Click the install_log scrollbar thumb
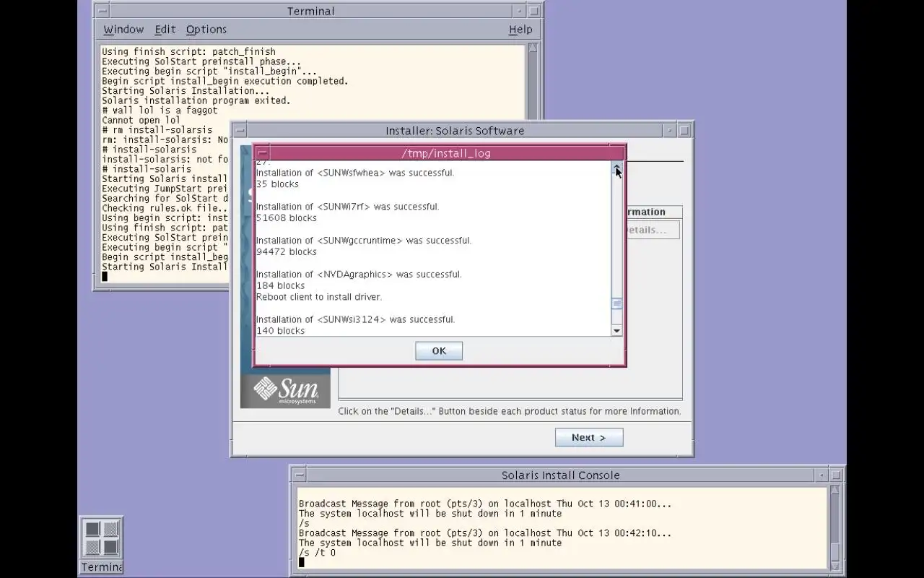The width and height of the screenshot is (924, 578). tap(616, 303)
